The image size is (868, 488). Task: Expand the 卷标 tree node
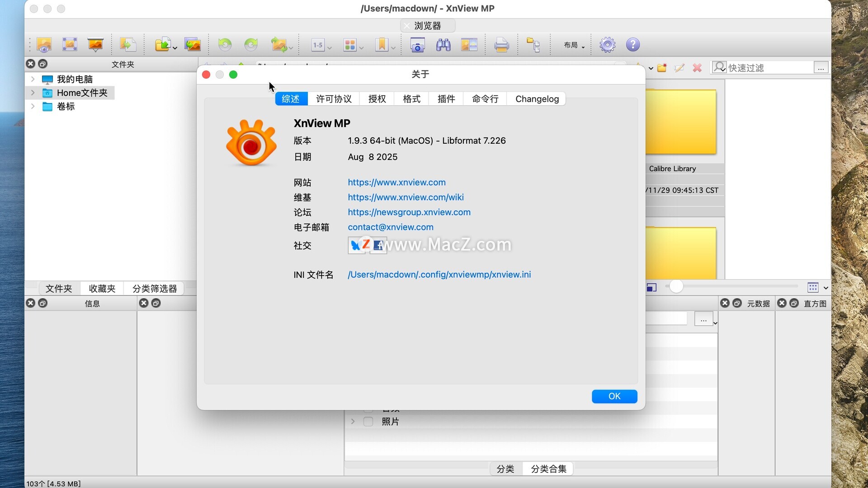[33, 106]
